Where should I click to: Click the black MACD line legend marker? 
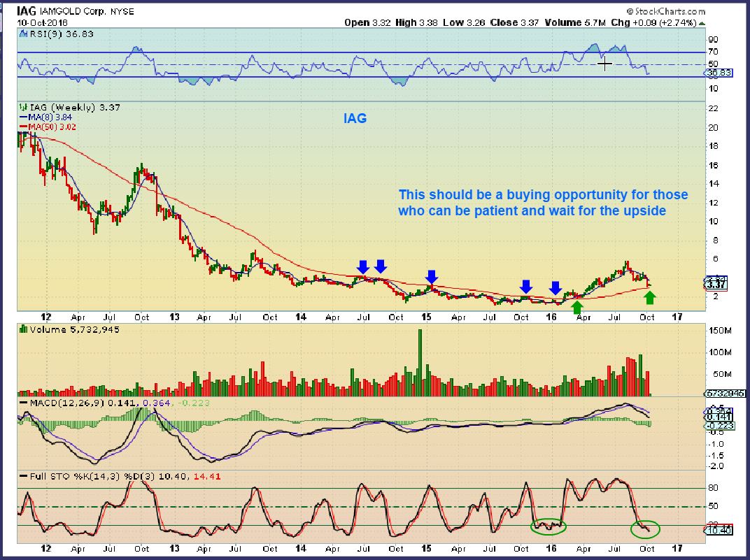click(24, 403)
